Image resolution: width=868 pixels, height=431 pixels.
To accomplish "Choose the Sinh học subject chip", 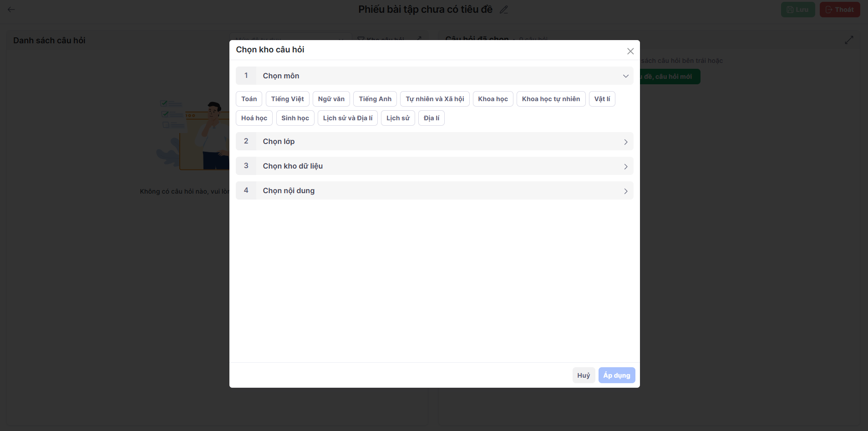I will [295, 118].
